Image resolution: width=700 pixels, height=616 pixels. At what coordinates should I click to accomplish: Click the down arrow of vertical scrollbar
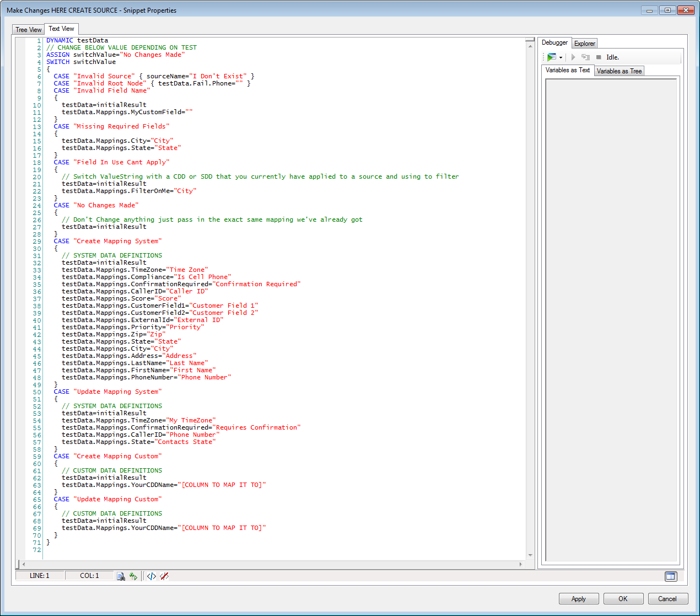point(530,555)
